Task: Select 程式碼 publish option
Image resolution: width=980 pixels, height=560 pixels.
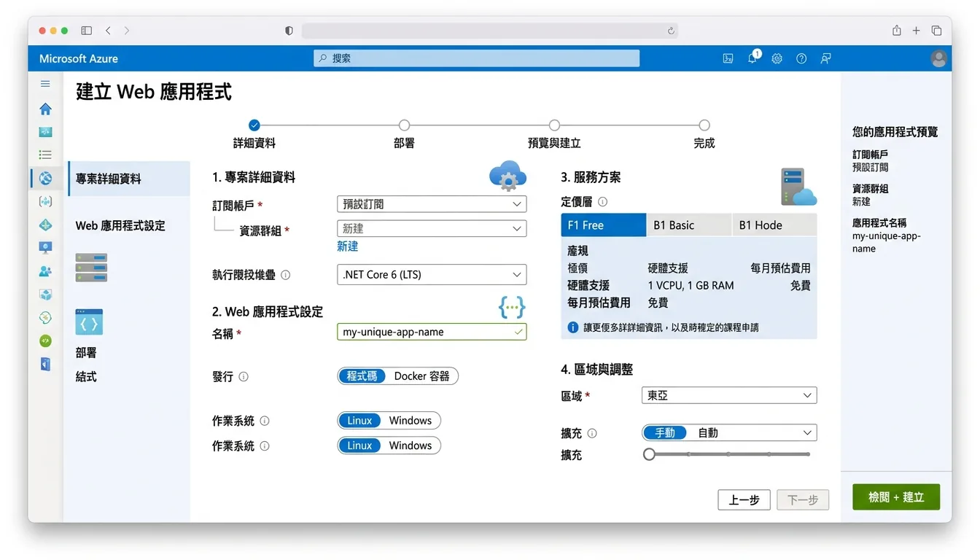Action: (362, 376)
